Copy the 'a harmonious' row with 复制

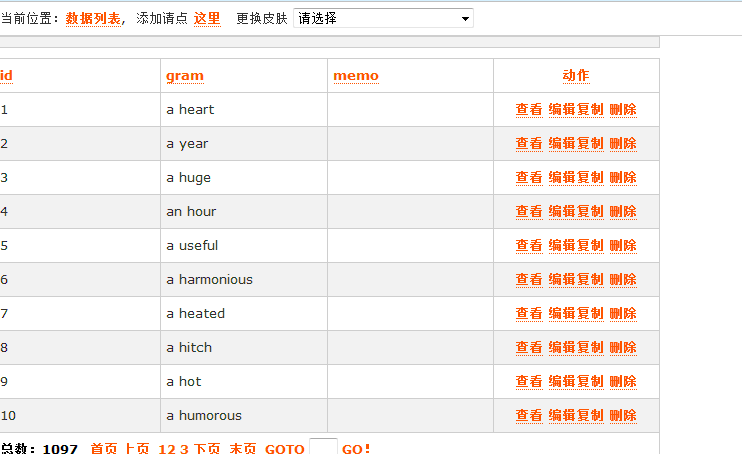[x=590, y=279]
